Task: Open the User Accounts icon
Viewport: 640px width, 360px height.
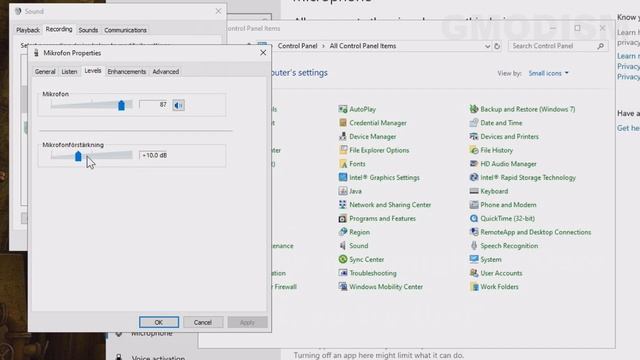Action: [x=474, y=273]
